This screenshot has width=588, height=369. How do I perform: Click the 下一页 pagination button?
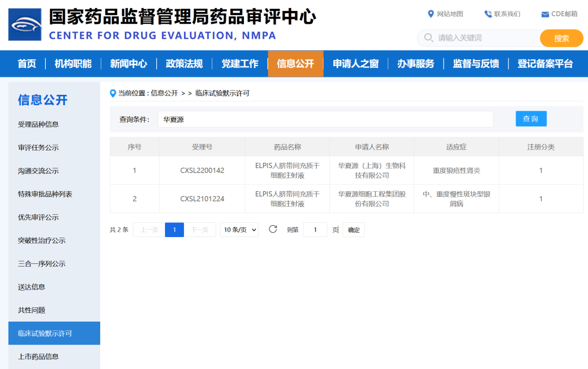click(x=199, y=229)
